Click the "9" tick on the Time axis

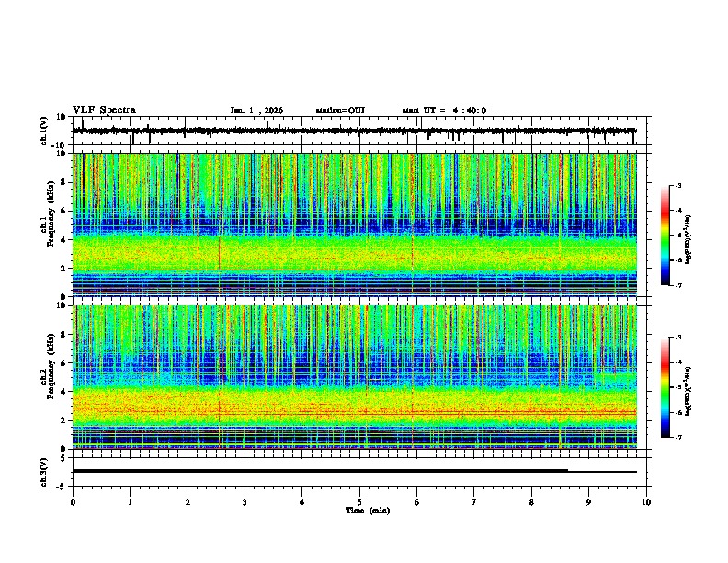pyautogui.click(x=588, y=502)
